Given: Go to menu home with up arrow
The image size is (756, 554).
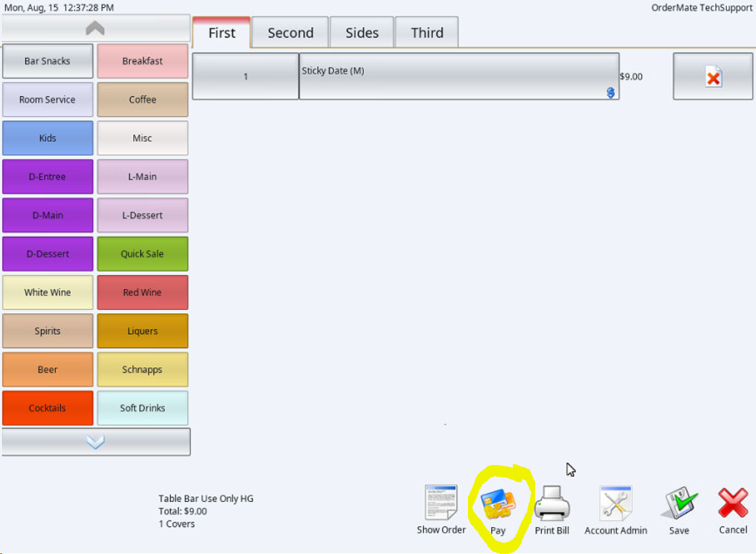Looking at the screenshot, I should 96,28.
